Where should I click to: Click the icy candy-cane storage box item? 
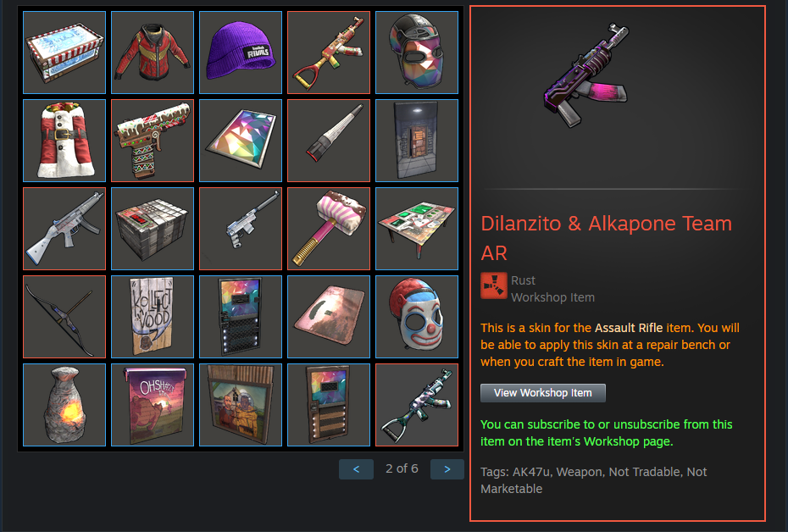pyautogui.click(x=64, y=53)
